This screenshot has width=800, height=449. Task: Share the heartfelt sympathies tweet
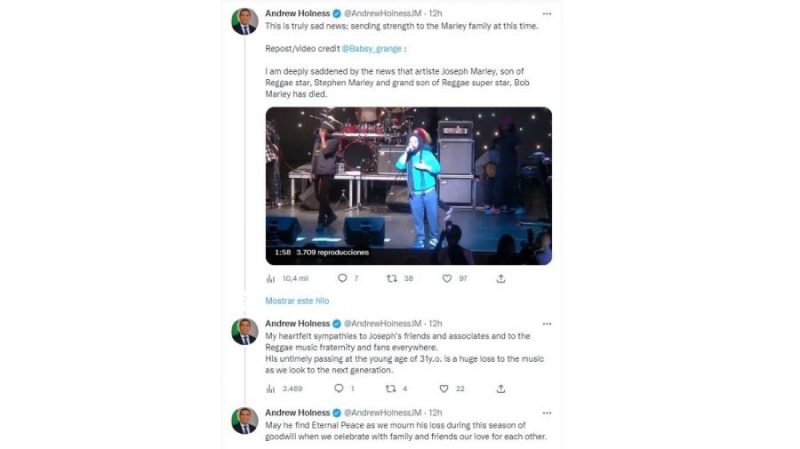pos(501,388)
